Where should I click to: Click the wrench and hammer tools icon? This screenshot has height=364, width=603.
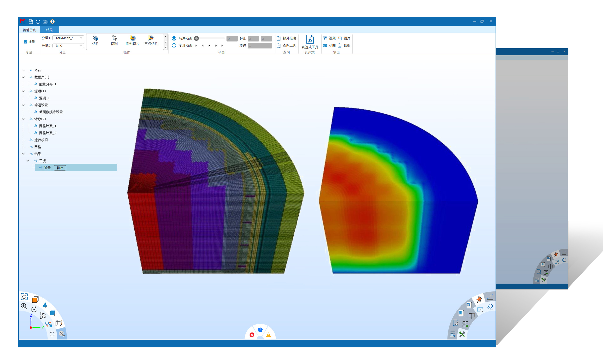click(x=462, y=334)
